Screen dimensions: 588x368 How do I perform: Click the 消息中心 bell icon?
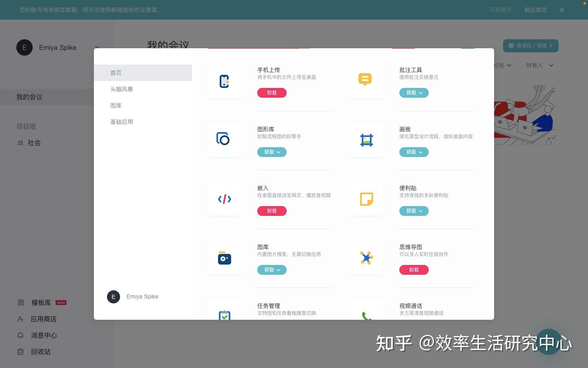tap(20, 335)
